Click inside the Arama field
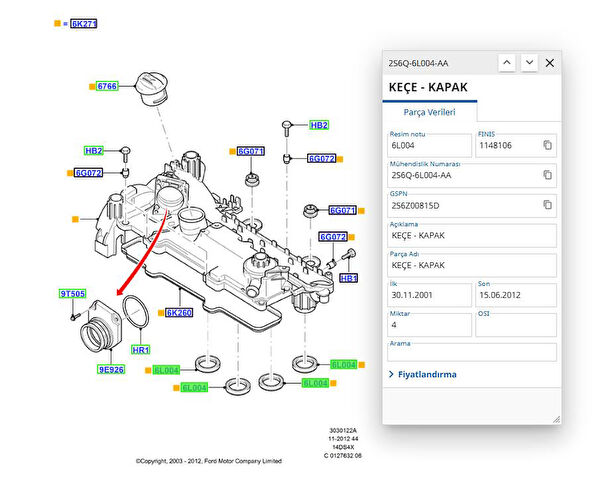600x490 pixels. [x=471, y=352]
